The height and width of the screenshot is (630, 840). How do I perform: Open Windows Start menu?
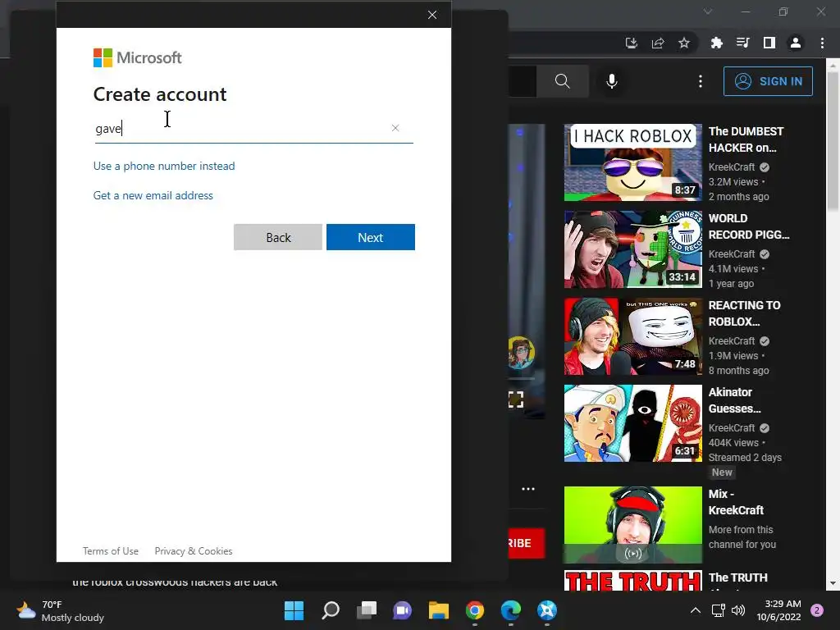294,610
